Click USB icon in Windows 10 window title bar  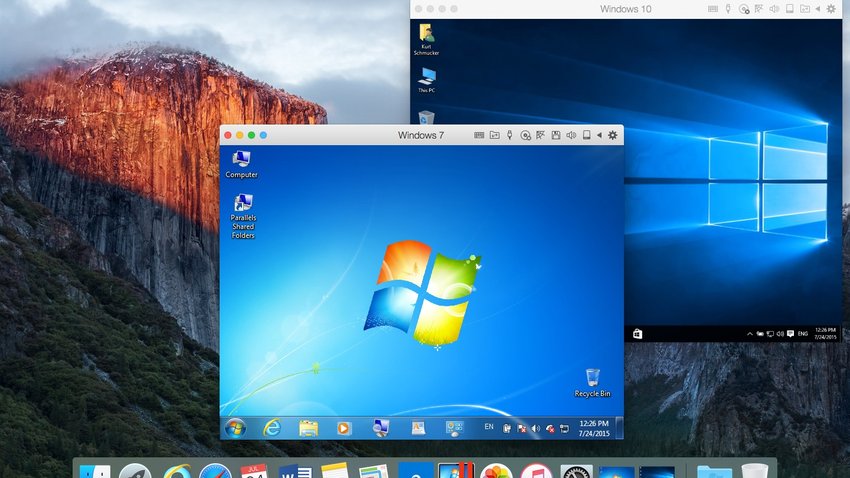(x=728, y=9)
